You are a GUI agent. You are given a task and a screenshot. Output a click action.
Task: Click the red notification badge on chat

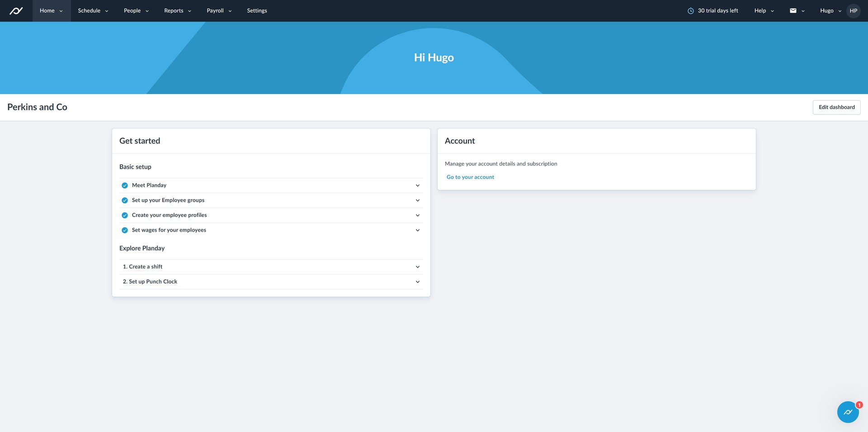point(859,405)
